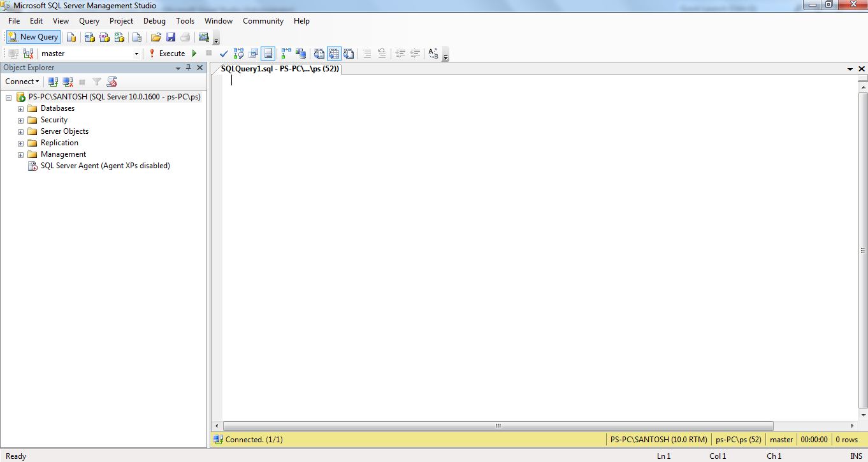
Task: Open the Edit menu
Action: [36, 21]
